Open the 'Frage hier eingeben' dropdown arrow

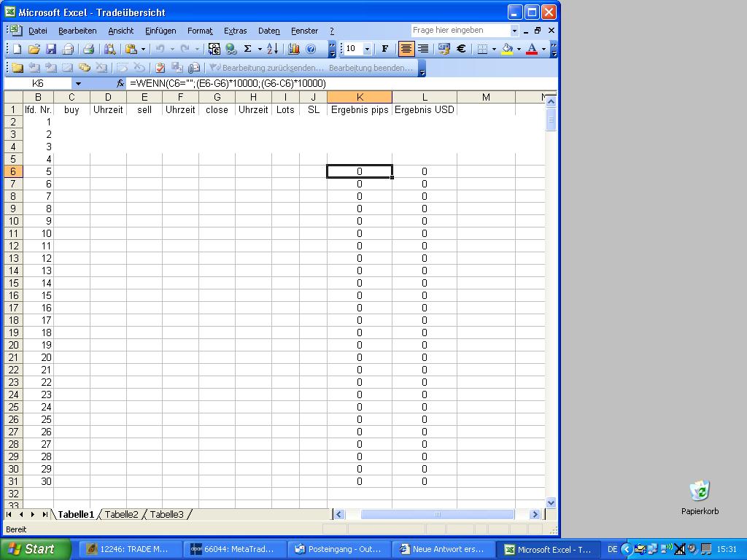[514, 31]
